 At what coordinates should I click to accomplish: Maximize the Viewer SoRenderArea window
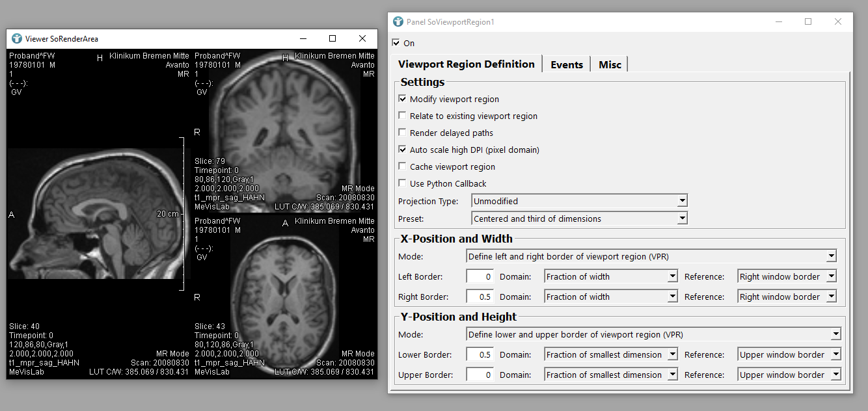click(332, 38)
